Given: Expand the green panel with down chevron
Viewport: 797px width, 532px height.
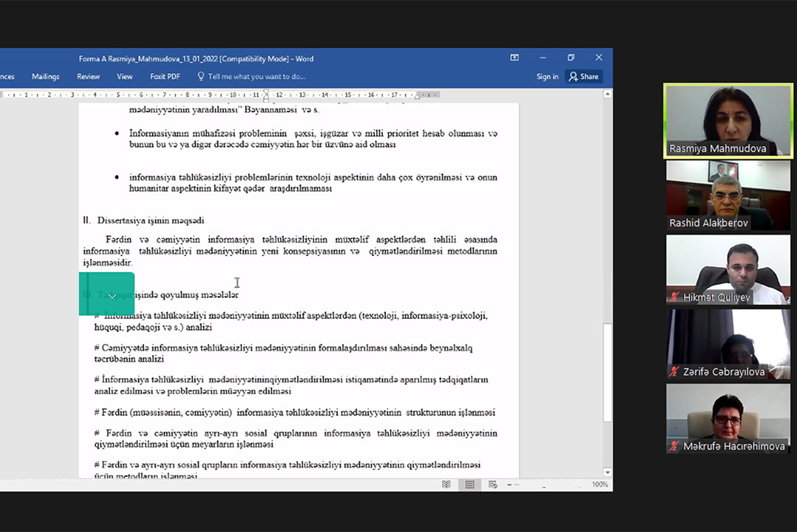Looking at the screenshot, I should pos(111,296).
